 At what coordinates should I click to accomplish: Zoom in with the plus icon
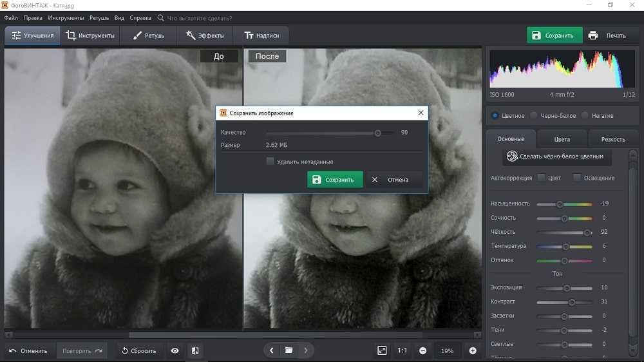point(473,350)
